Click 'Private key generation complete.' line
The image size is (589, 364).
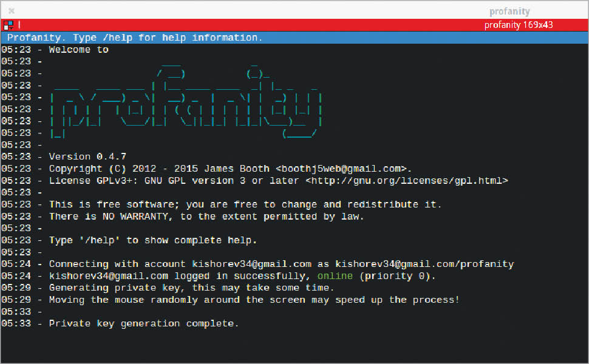click(144, 323)
